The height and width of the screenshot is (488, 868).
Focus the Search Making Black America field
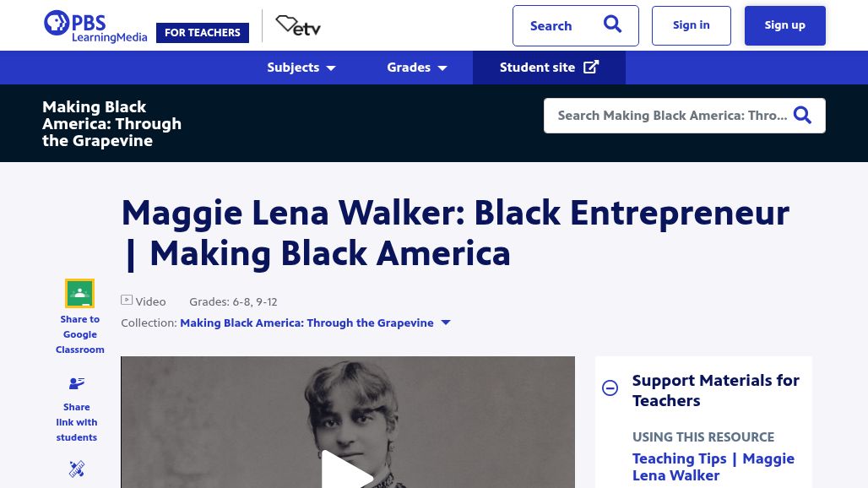(672, 116)
